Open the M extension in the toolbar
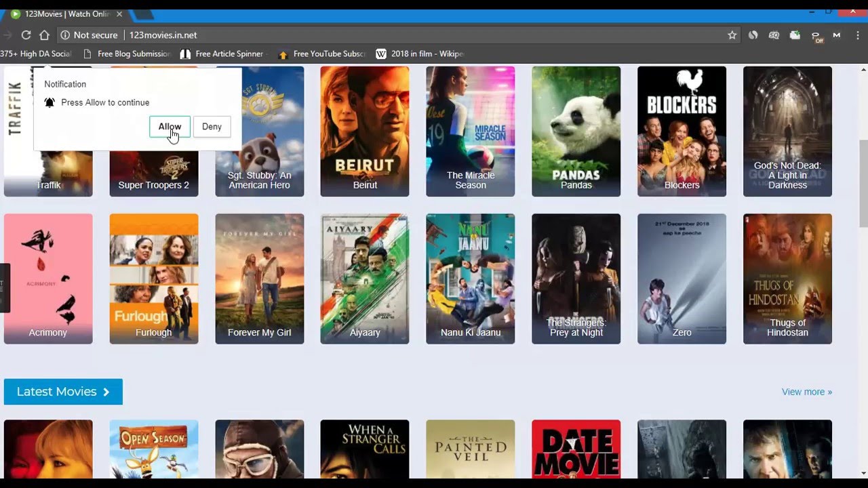 836,35
